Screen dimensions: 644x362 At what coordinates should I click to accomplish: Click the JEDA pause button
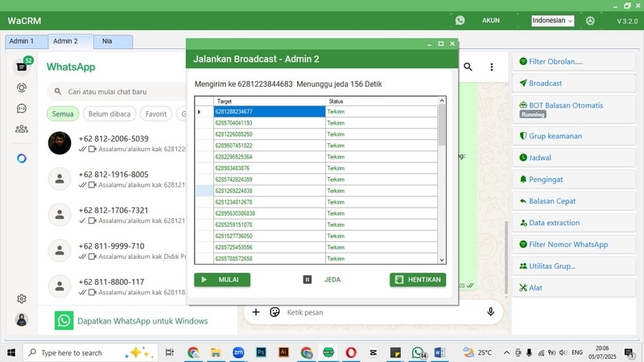322,280
